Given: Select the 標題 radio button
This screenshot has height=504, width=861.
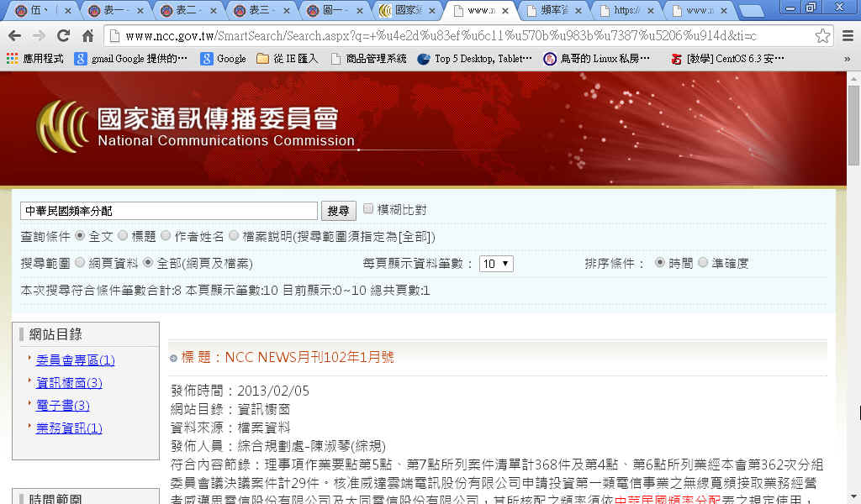Looking at the screenshot, I should coord(123,235).
